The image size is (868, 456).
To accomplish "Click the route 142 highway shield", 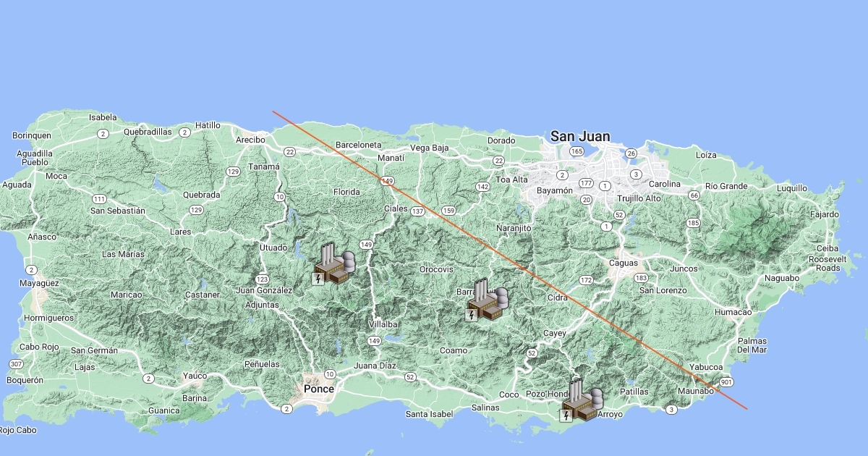I will coord(482,187).
